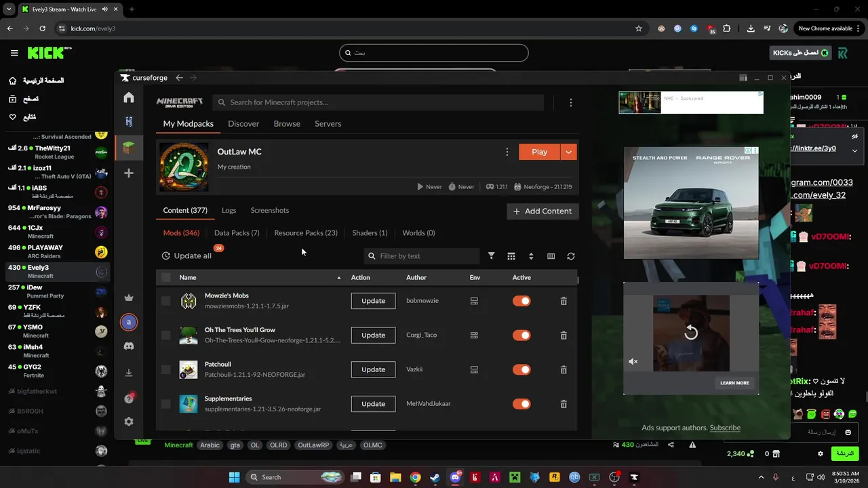Open CurseForge Home in the sidebar
This screenshot has height=488, width=868.
(128, 98)
